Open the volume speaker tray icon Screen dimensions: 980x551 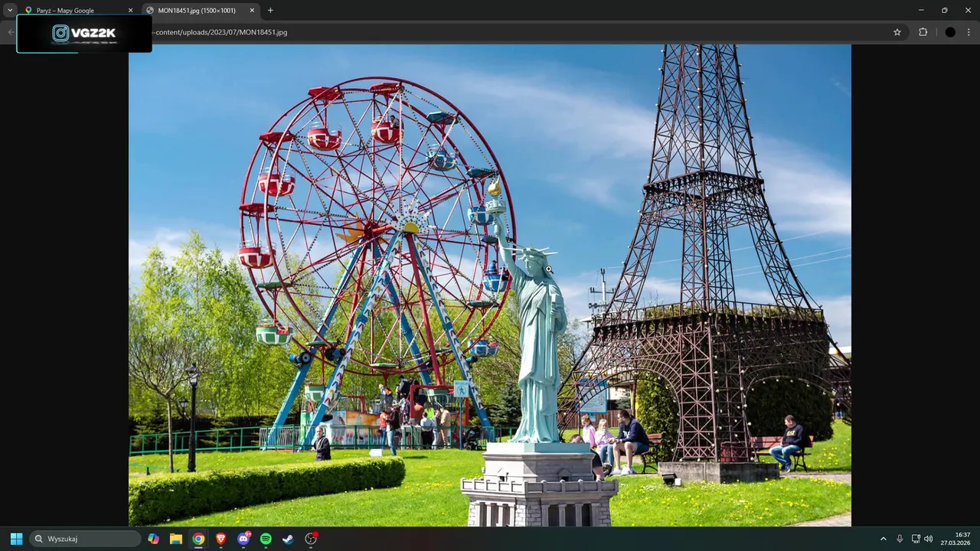pos(929,539)
